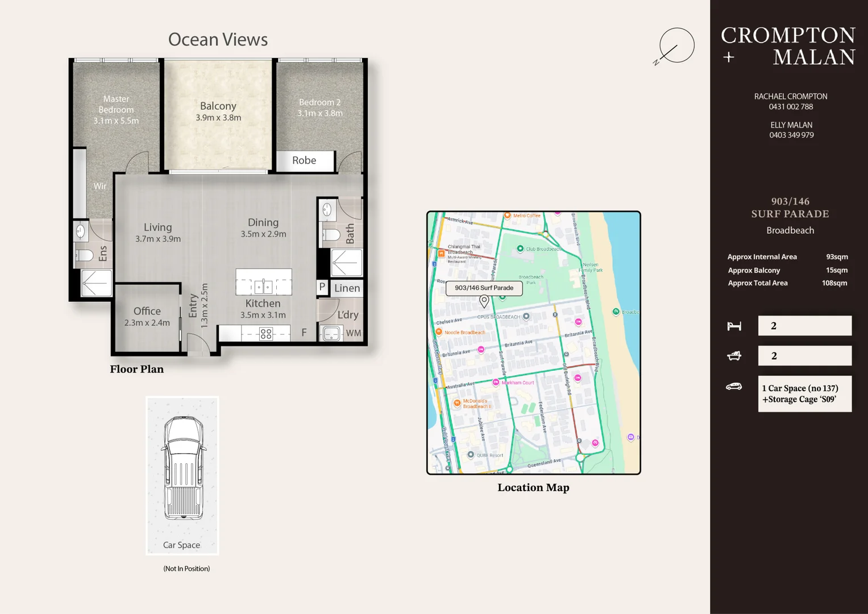Click the 903/146 Surf Parade map label

point(484,288)
